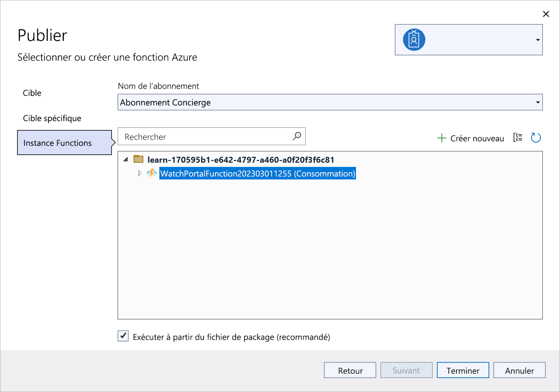Select WatchPortalFunction202303011255 (Consommation)
This screenshot has height=392, width=560.
(x=258, y=174)
